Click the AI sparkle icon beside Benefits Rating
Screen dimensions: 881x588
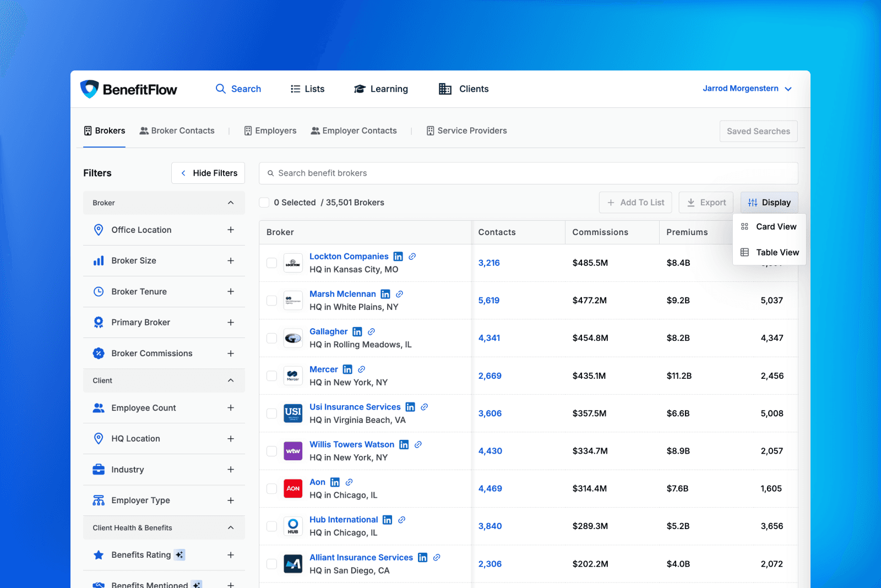click(x=180, y=555)
